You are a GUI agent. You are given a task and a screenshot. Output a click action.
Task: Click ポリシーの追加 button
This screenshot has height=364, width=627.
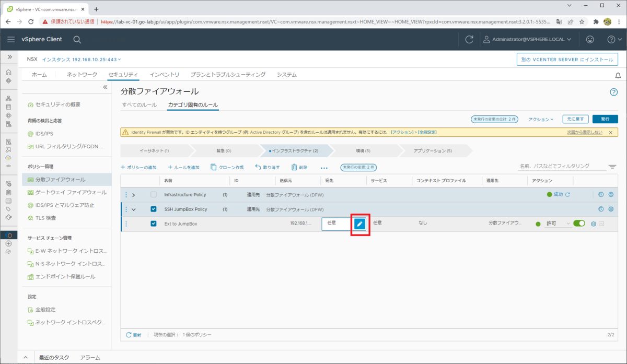point(138,167)
